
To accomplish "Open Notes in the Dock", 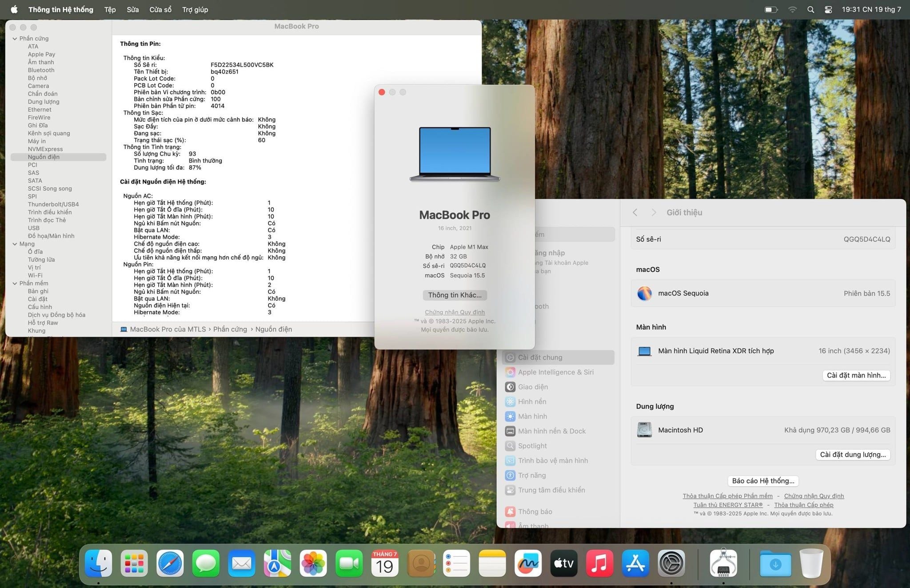I will [492, 563].
